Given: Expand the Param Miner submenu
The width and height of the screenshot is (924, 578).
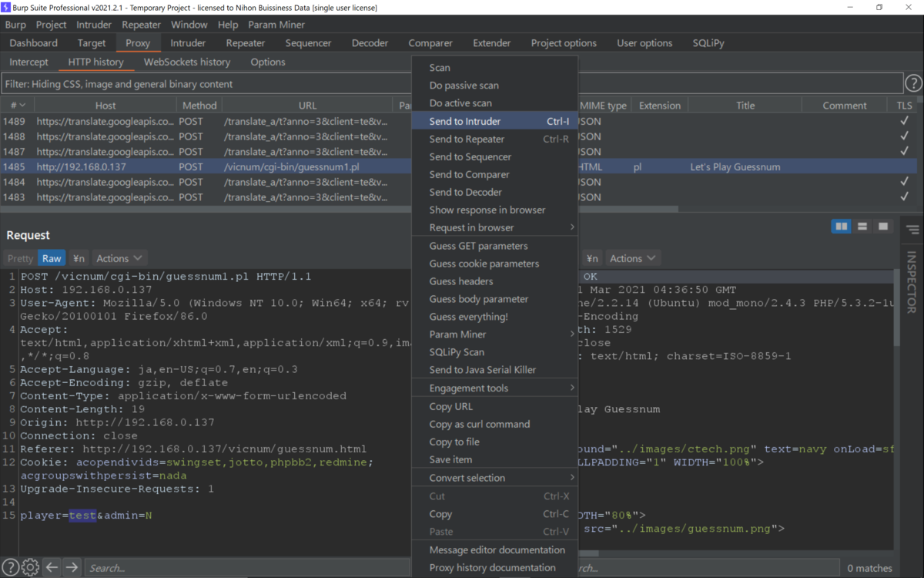Looking at the screenshot, I should pyautogui.click(x=494, y=334).
